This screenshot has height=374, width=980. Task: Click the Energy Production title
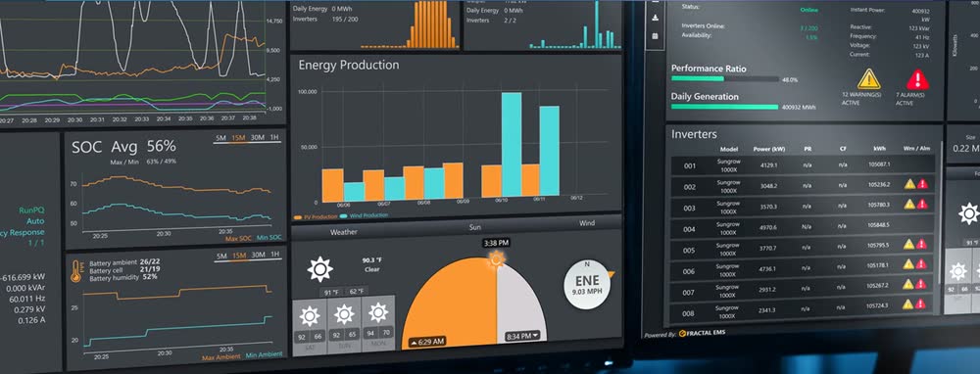[x=349, y=65]
